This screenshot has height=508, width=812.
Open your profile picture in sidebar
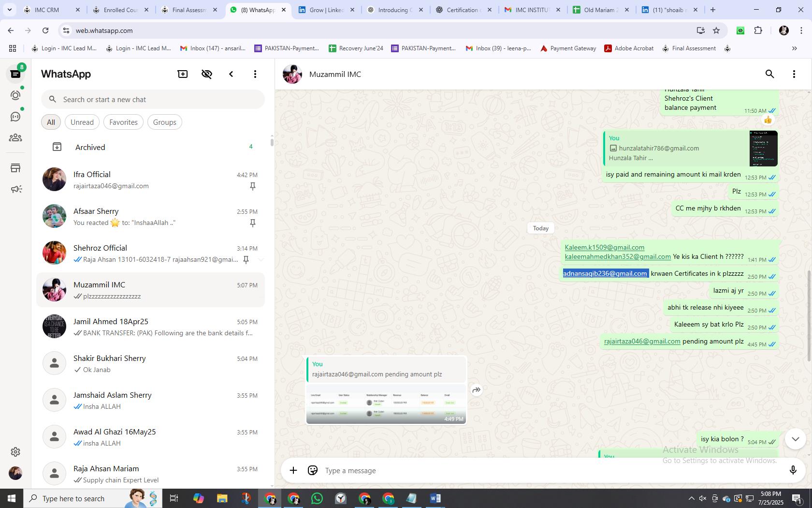coord(15,473)
